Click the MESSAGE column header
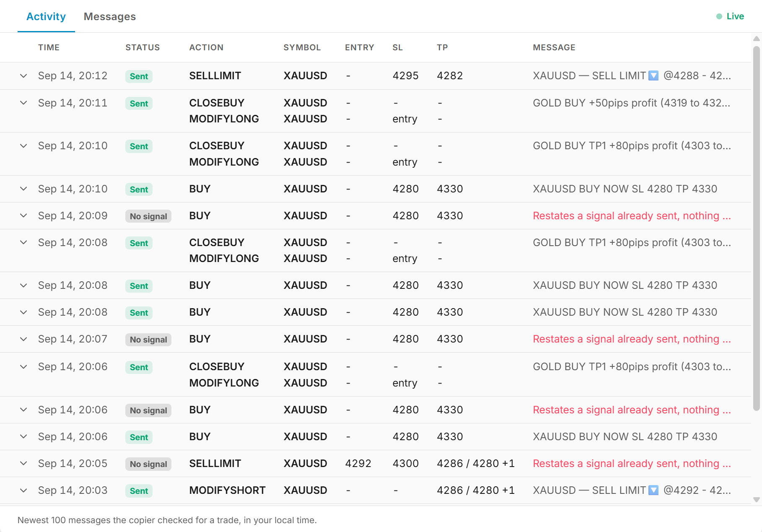Viewport: 762px width, 532px height. pyautogui.click(x=554, y=47)
